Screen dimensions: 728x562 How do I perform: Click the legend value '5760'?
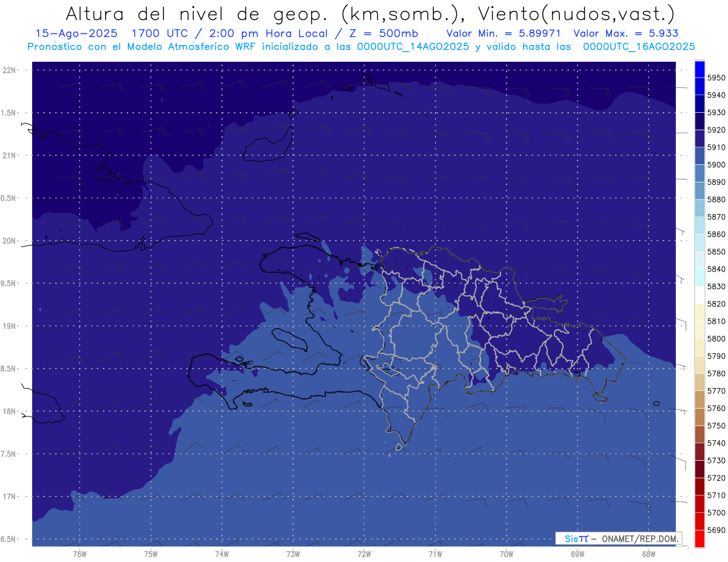point(716,408)
